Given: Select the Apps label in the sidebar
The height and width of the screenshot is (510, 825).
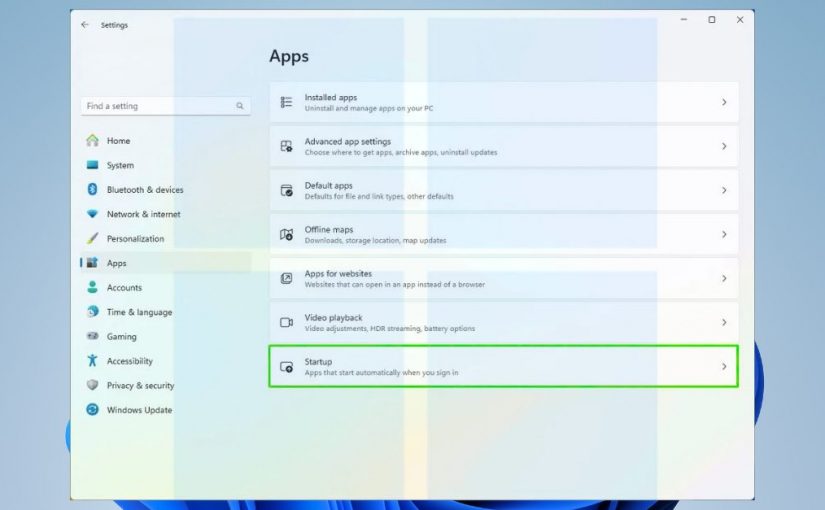Looking at the screenshot, I should click(117, 263).
